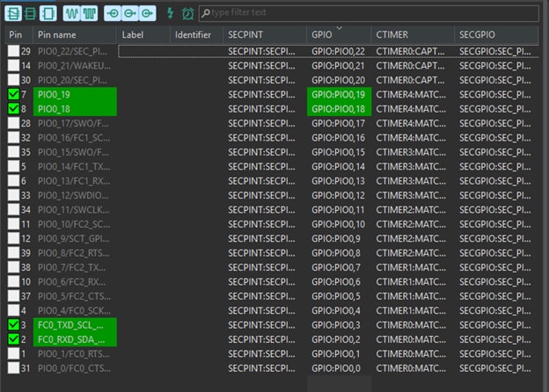Click CTIMER4:MATC cell in pin 7 row

pos(413,94)
